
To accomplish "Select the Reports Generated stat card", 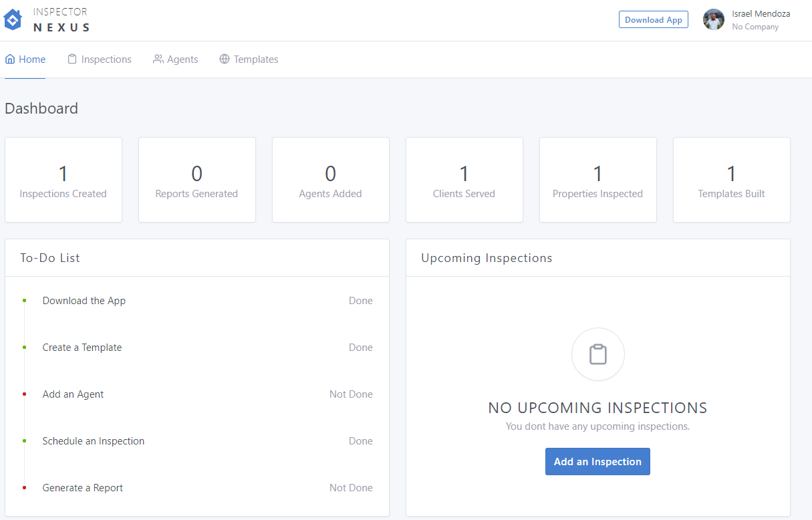I will click(x=196, y=180).
